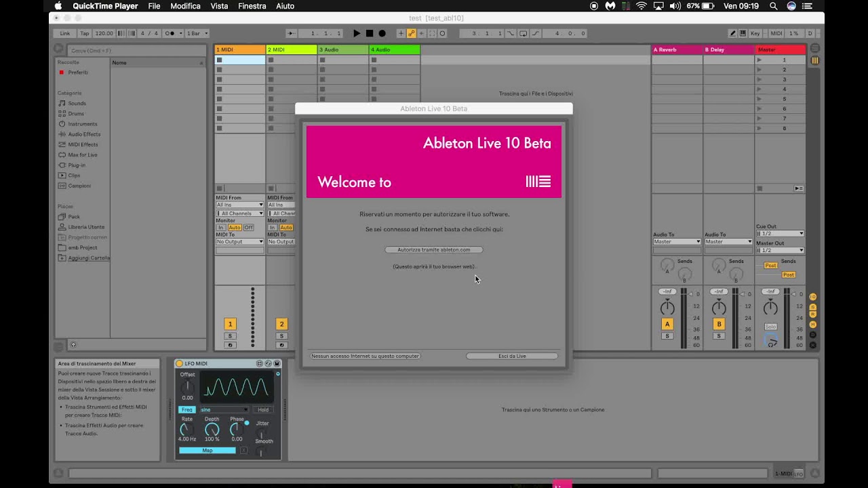Open the 1 Bar quantization menu
The width and height of the screenshot is (868, 488).
(197, 33)
